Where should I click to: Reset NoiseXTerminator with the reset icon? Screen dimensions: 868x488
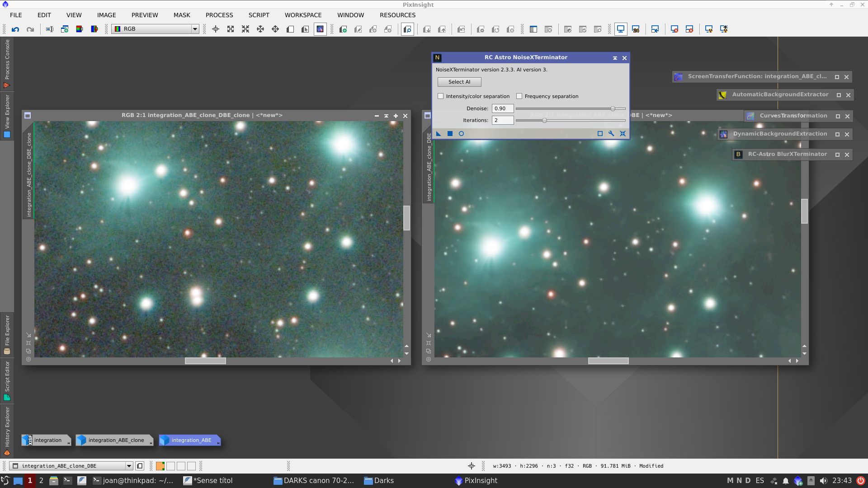click(623, 134)
